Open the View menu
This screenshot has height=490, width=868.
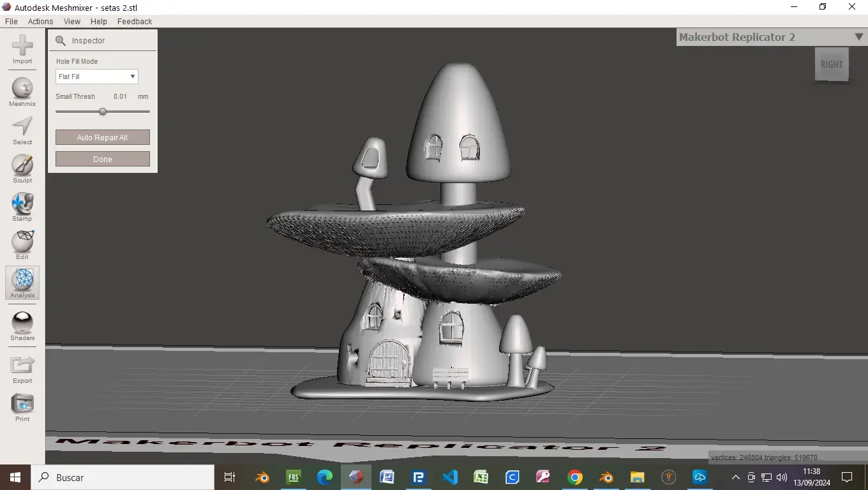[72, 21]
